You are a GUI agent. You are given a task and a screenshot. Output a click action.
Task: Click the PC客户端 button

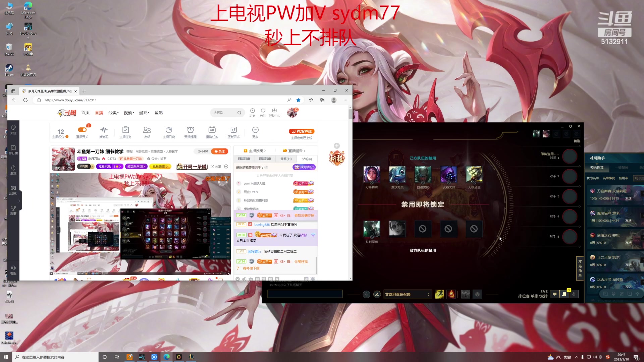[302, 131]
